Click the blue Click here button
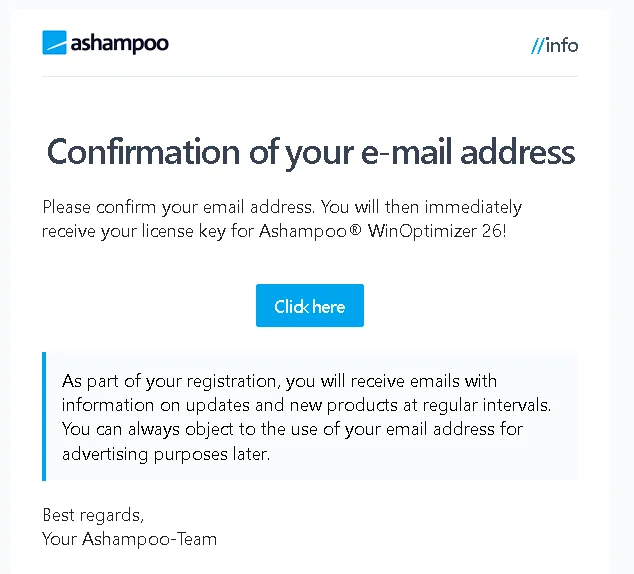 click(310, 306)
